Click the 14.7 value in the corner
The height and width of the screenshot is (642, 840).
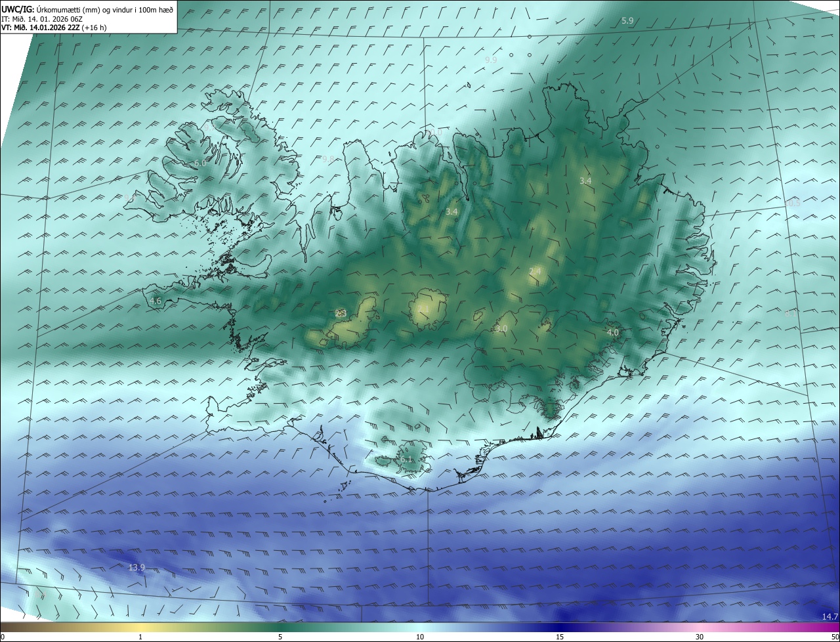830,616
